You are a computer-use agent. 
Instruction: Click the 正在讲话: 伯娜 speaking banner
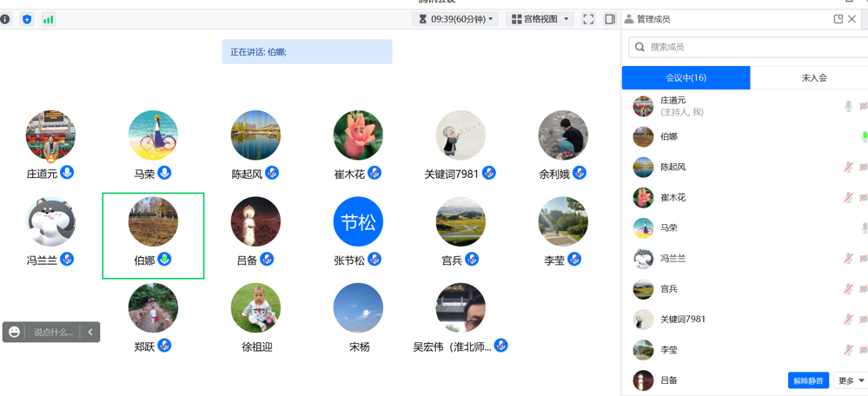coord(308,52)
